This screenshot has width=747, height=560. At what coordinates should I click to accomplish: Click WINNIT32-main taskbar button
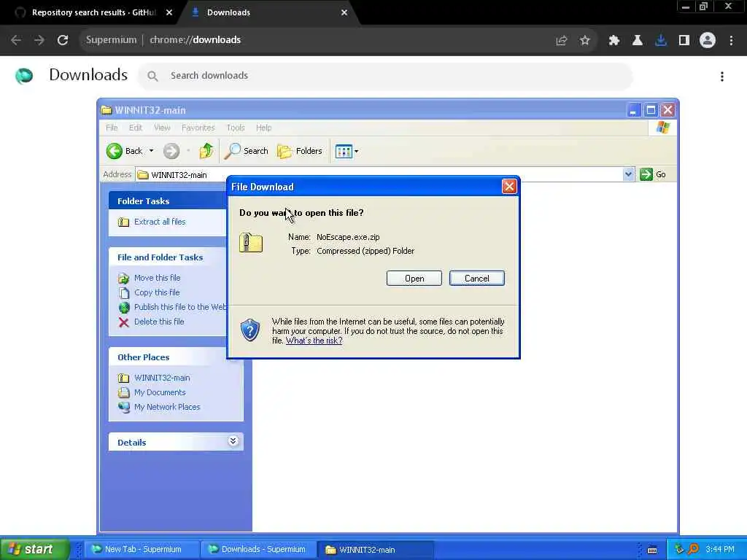[376, 550]
